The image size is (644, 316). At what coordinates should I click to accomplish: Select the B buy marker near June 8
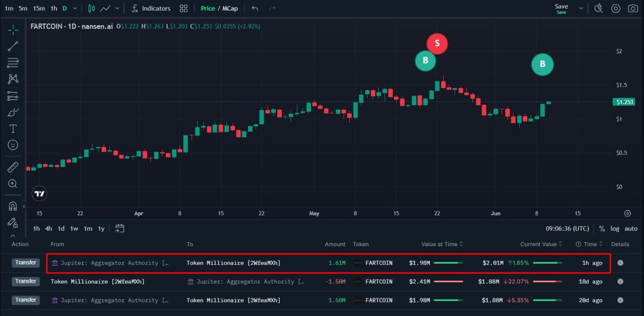[x=542, y=64]
